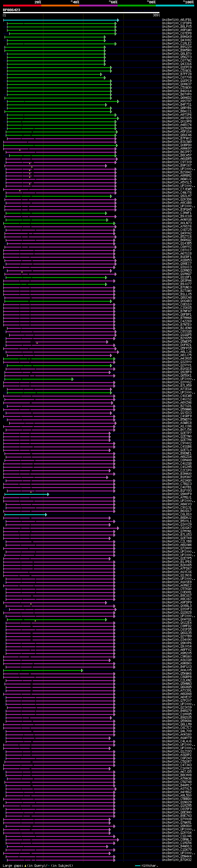Open hit UniRef100_C1MLE2
Screen dimensions: 197x868
[x=176, y=43]
